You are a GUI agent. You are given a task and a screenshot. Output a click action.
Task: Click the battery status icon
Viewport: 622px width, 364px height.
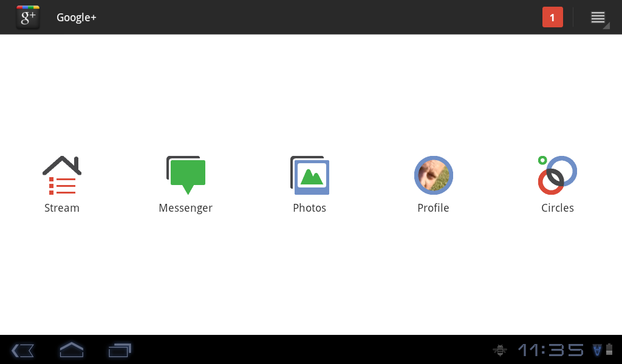(x=609, y=349)
